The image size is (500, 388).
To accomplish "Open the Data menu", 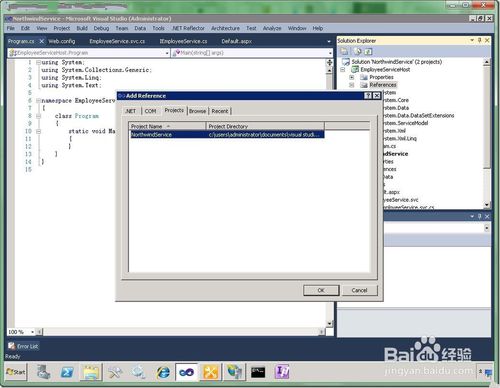I will [140, 28].
